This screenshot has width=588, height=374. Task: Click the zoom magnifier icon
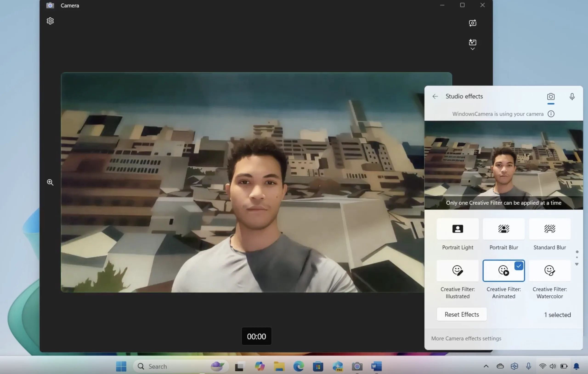pos(50,182)
